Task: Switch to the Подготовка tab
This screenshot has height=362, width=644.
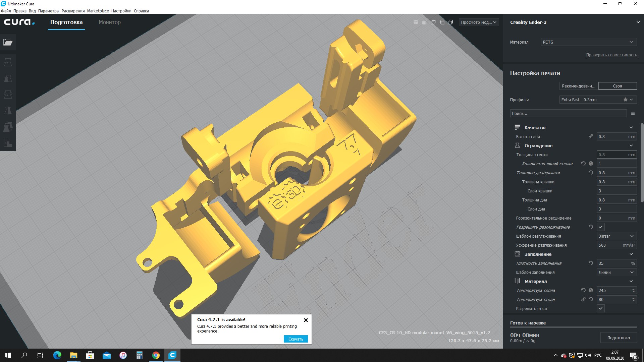Action: point(66,22)
